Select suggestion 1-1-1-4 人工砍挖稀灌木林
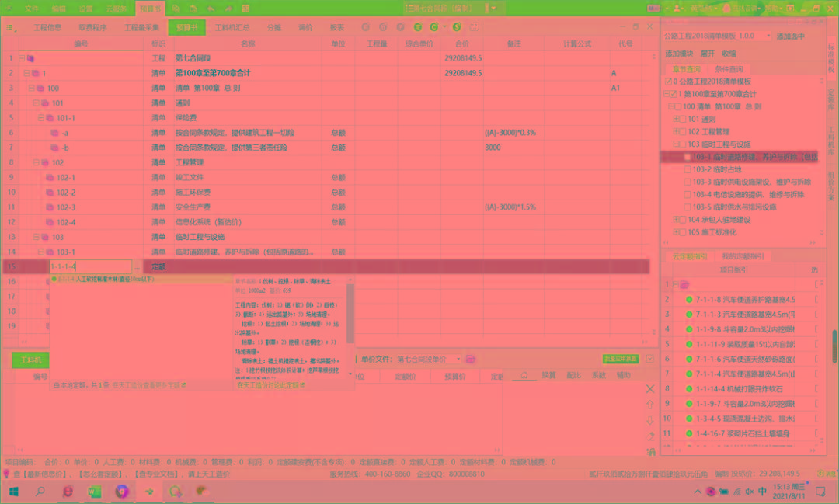This screenshot has height=504, width=839. [x=141, y=280]
